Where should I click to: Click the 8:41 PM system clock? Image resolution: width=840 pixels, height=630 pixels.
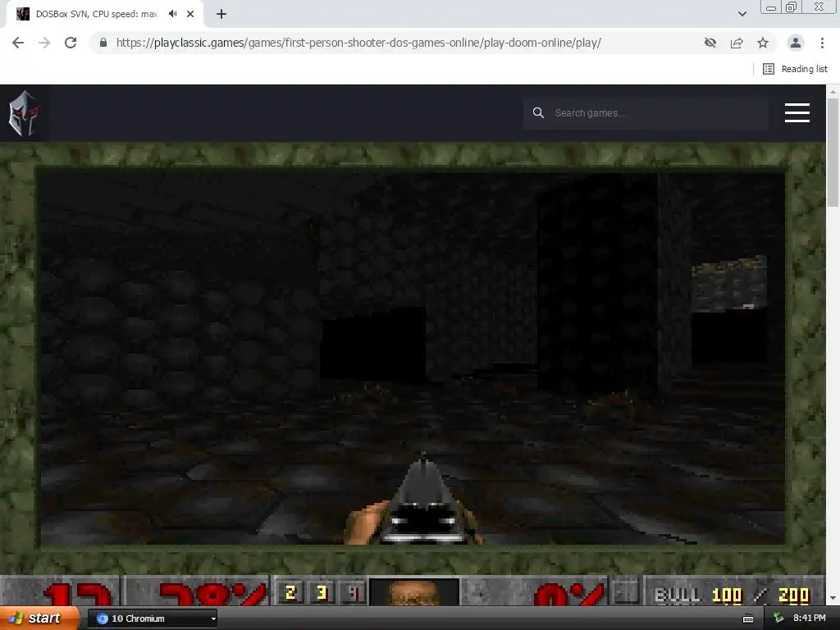(809, 619)
